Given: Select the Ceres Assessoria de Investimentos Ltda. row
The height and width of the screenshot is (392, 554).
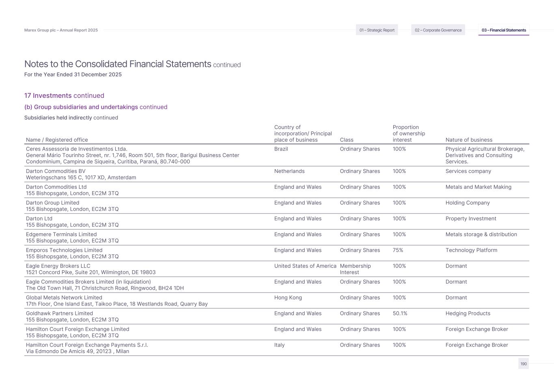Looking at the screenshot, I should [x=77, y=149].
